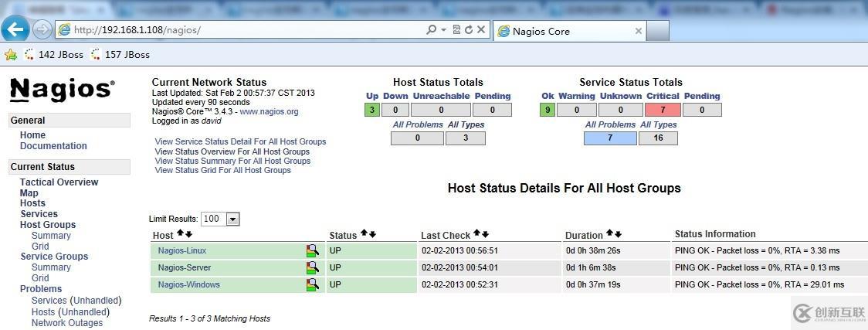
Task: Click the Internet Explorer page icon in address bar
Action: point(64,30)
